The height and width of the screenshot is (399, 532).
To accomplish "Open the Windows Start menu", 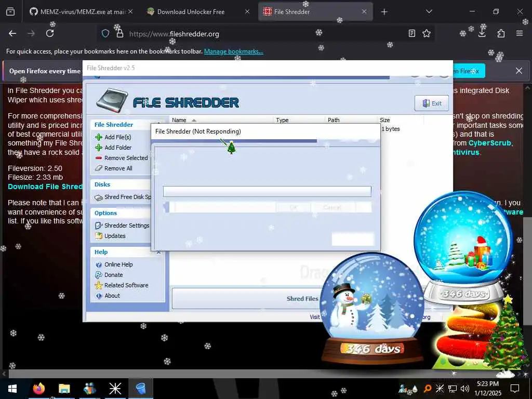I will click(12, 389).
